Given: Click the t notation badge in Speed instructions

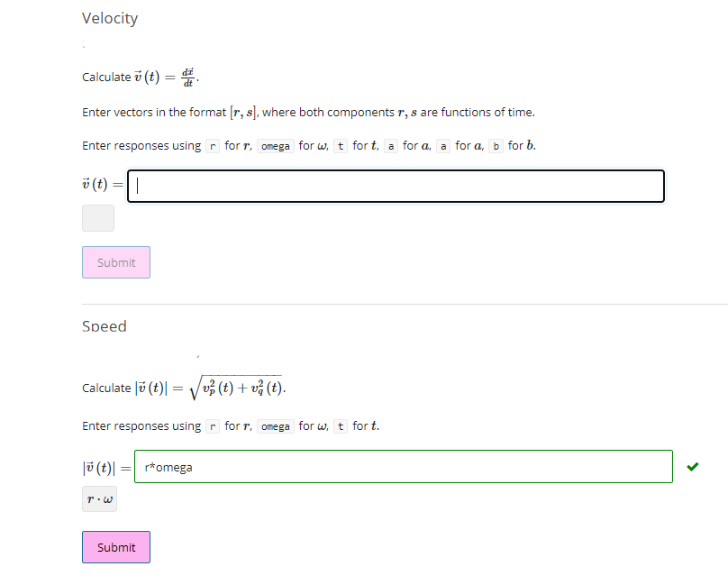Looking at the screenshot, I should [340, 425].
